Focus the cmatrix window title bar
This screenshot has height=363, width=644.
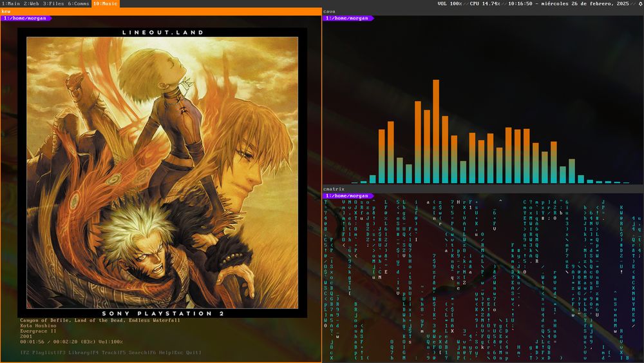tap(483, 189)
